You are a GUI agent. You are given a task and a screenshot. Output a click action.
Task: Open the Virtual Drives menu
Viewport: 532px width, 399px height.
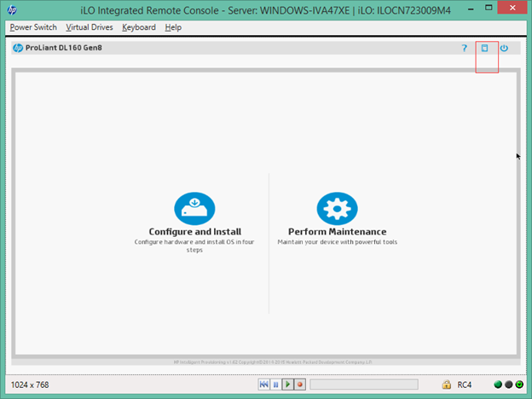[90, 27]
